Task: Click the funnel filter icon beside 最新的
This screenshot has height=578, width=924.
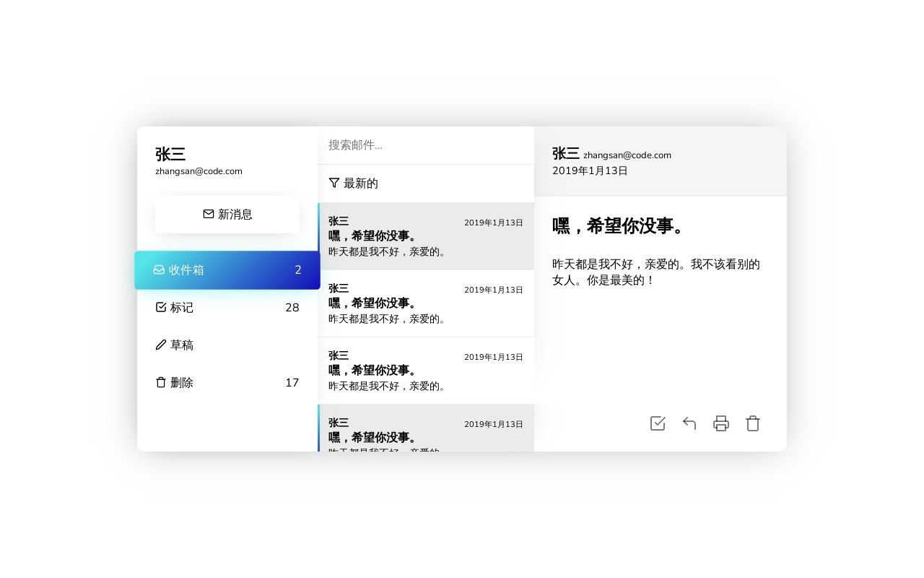Action: coord(334,183)
